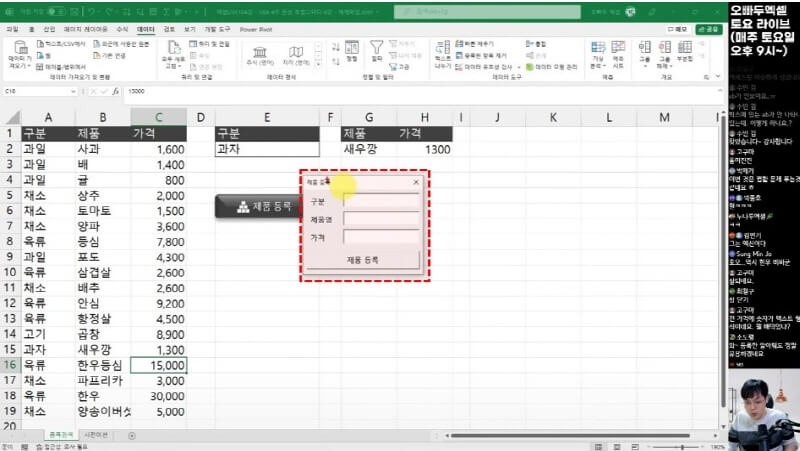Select the Stocks data type
This screenshot has height=451, width=800.
click(260, 56)
